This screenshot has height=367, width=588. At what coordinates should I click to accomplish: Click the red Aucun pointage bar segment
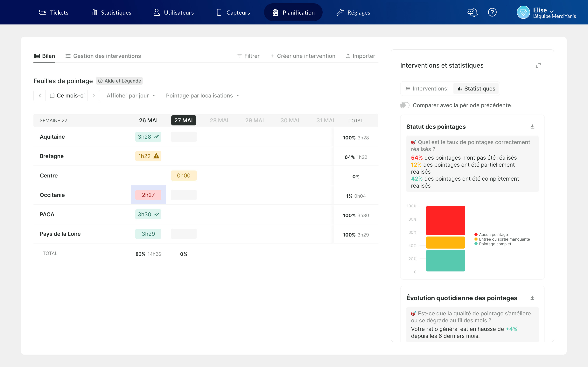tap(445, 220)
